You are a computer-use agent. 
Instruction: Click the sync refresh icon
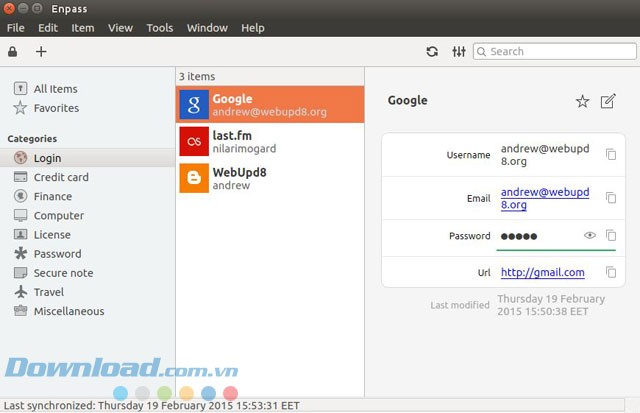click(x=432, y=51)
